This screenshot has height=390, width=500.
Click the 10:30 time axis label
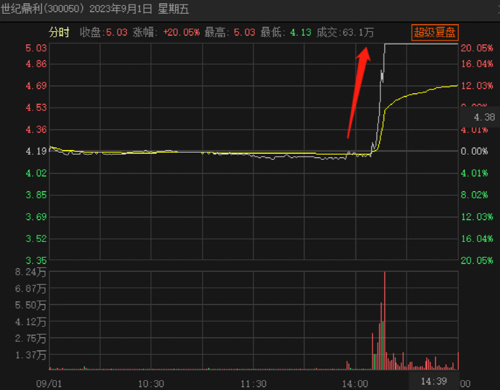[x=151, y=384]
